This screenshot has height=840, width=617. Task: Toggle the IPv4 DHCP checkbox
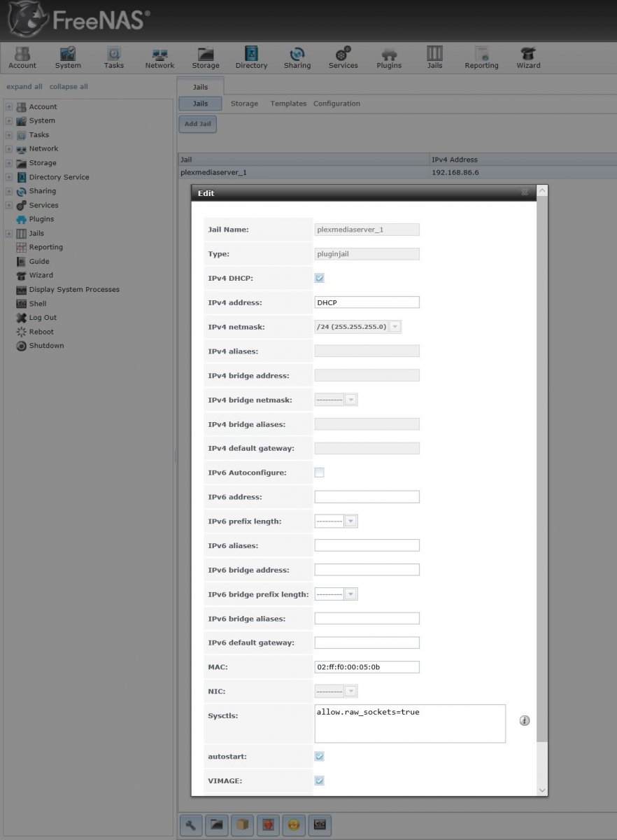point(319,278)
